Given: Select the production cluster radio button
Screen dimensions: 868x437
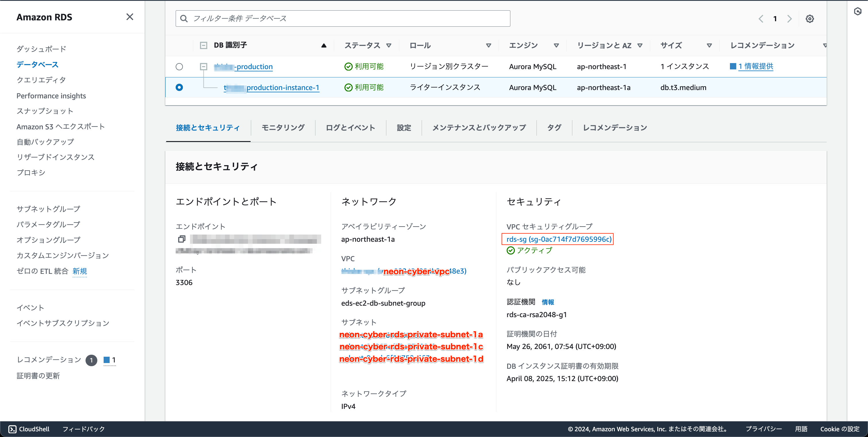Looking at the screenshot, I should (179, 66).
